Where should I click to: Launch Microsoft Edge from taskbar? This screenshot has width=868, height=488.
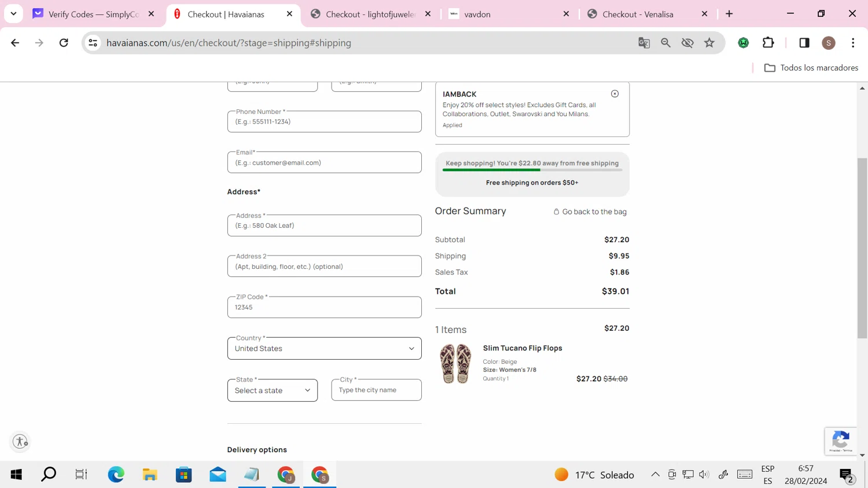pos(116,475)
